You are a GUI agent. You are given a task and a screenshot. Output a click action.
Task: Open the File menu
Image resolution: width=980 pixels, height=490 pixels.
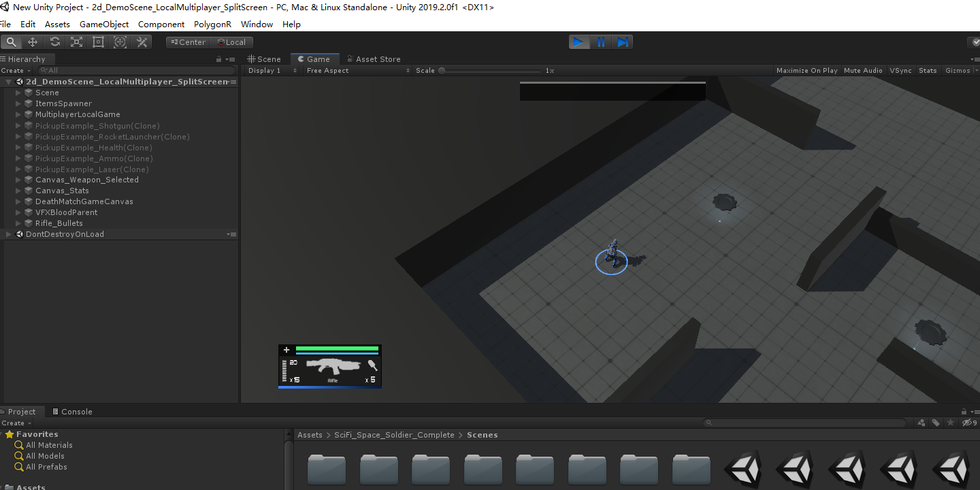point(5,24)
